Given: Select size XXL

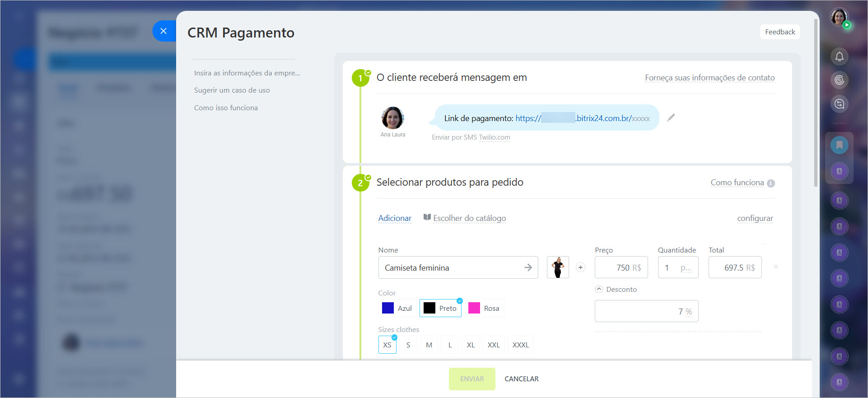Looking at the screenshot, I should click(x=494, y=345).
